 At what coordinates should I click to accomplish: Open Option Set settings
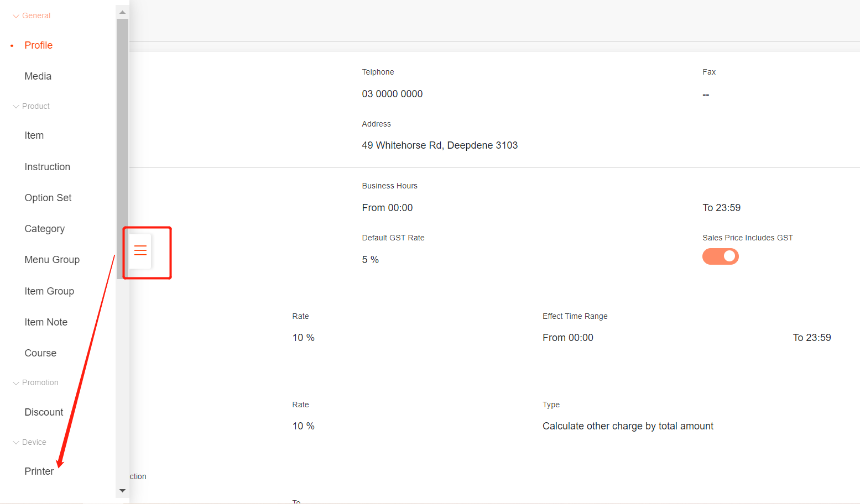pos(48,198)
